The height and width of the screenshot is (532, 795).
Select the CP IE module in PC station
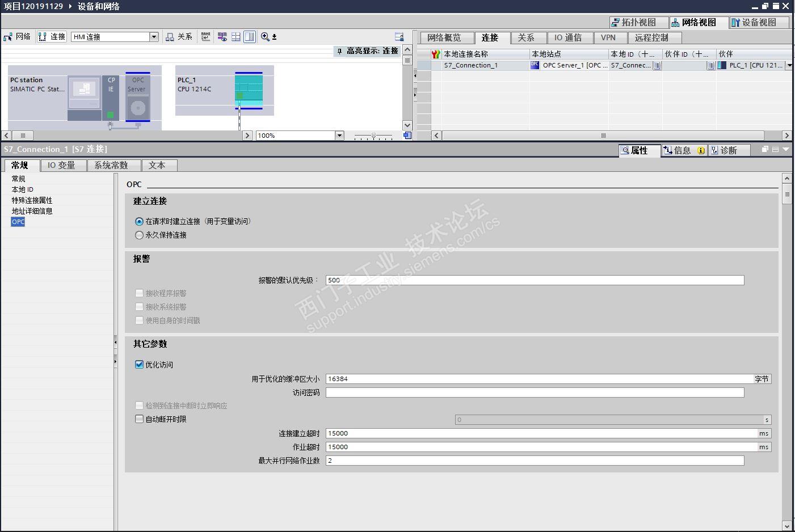click(x=111, y=98)
